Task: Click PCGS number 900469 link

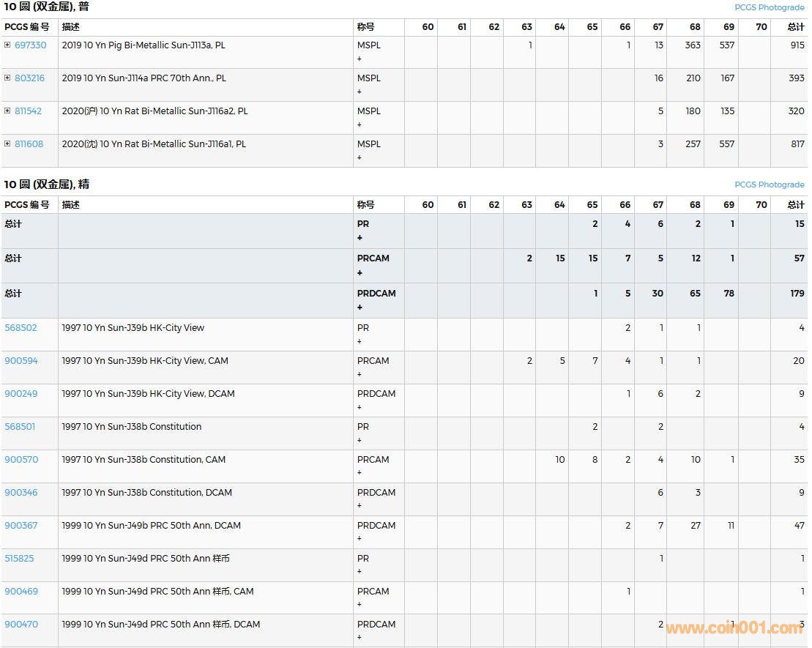Action: (21, 592)
